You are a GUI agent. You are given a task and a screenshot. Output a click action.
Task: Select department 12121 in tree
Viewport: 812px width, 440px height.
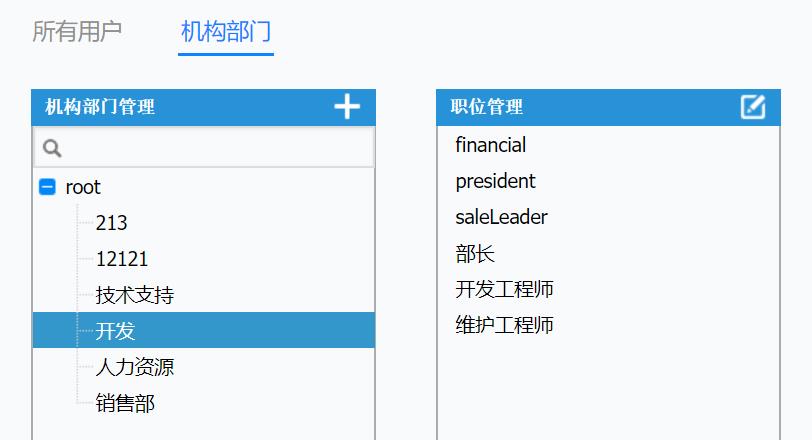(x=122, y=259)
